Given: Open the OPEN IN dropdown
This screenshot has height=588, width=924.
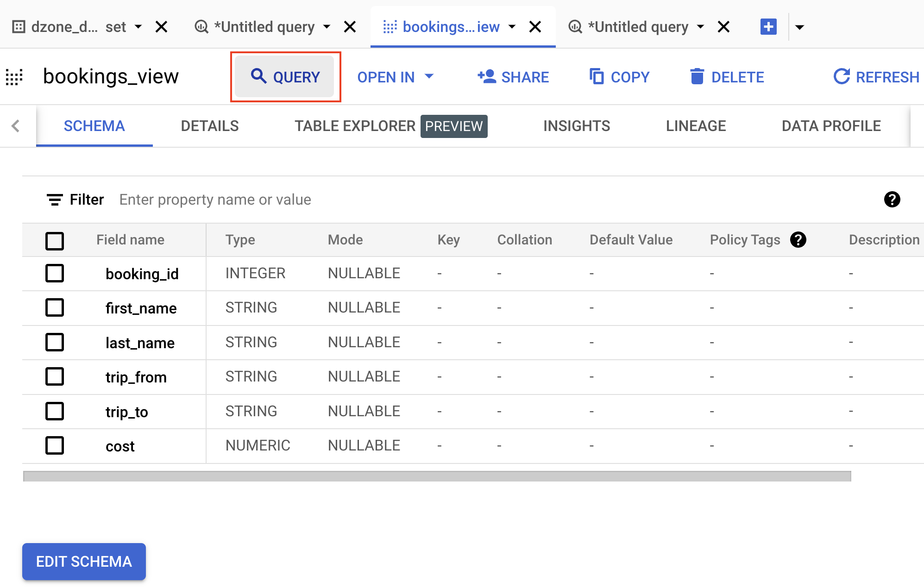Looking at the screenshot, I should point(396,77).
